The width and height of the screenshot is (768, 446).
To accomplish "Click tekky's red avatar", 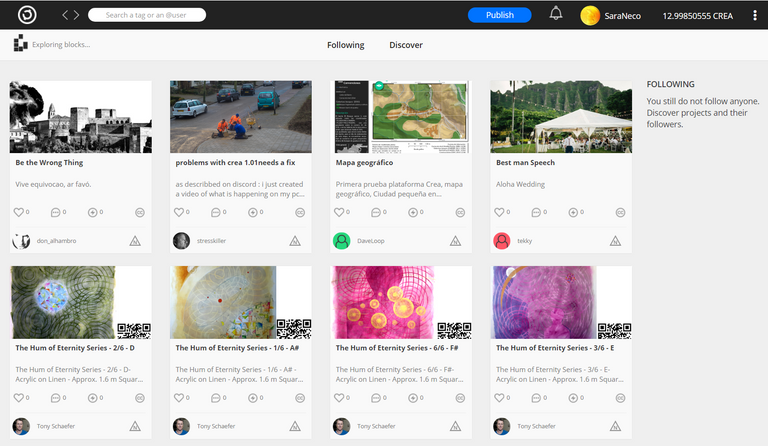I will 502,241.
